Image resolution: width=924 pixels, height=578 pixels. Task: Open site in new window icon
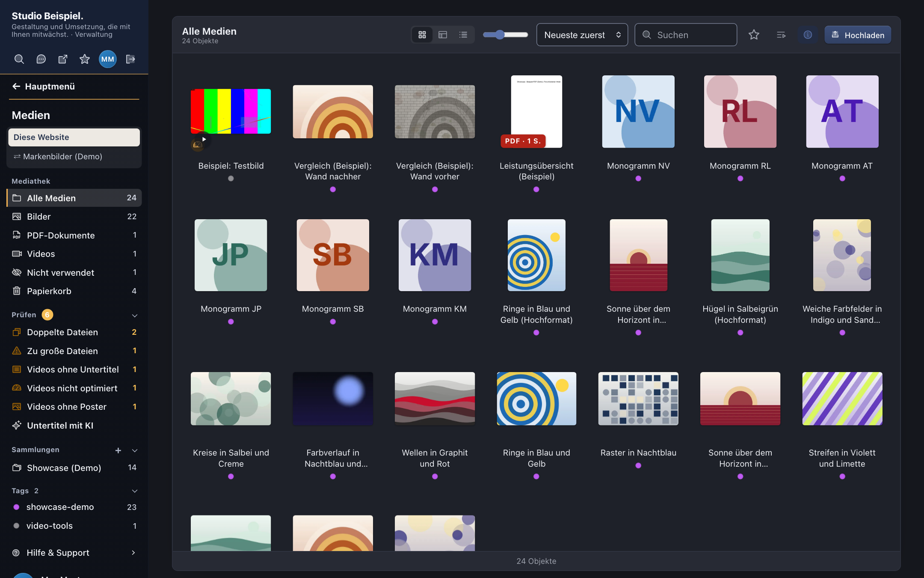pos(63,59)
